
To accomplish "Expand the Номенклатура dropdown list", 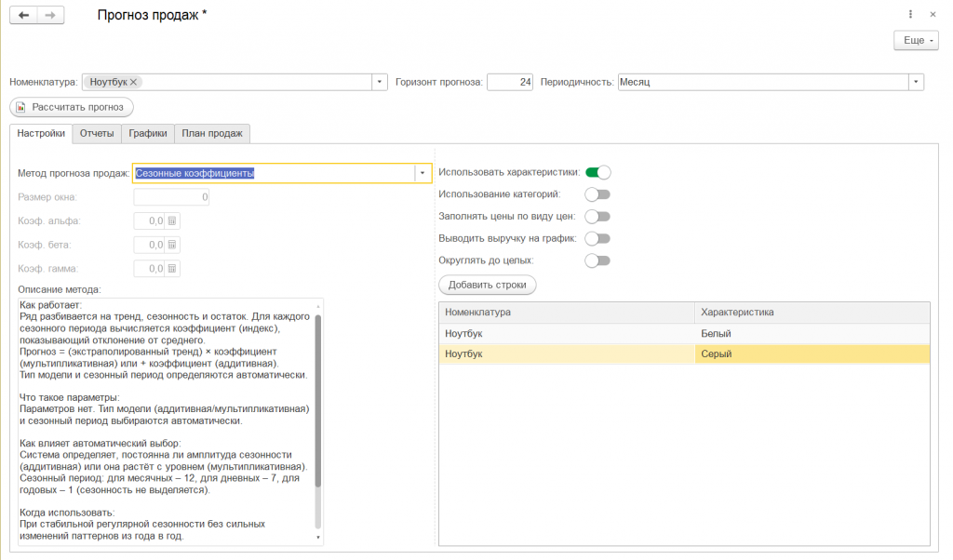I will pos(380,82).
